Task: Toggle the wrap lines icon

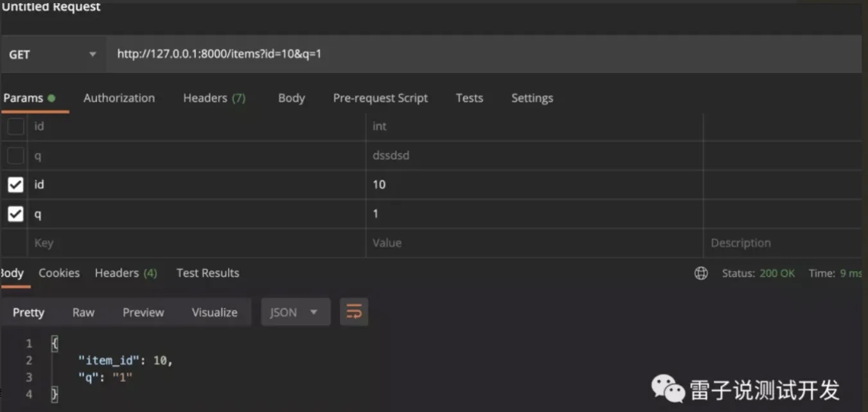Action: point(354,312)
